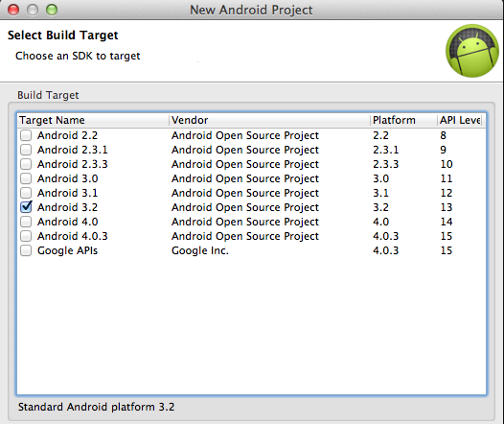Click platform value '2.2'
The height and width of the screenshot is (424, 504).
380,135
